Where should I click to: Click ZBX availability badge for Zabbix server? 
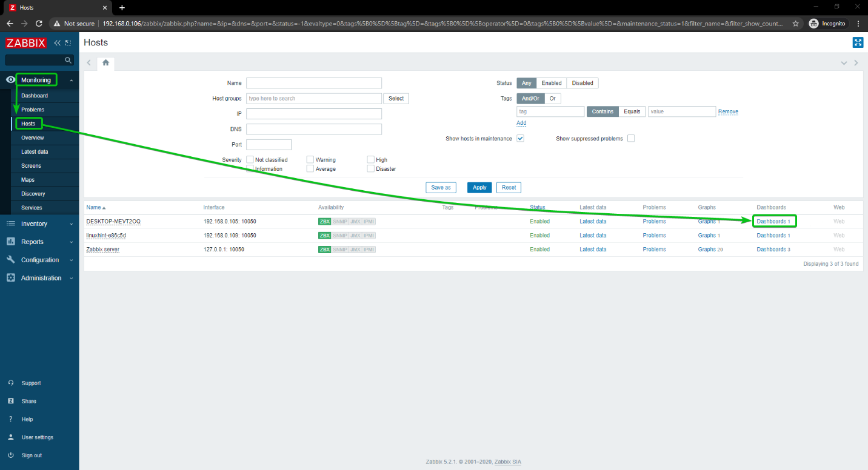coord(325,250)
